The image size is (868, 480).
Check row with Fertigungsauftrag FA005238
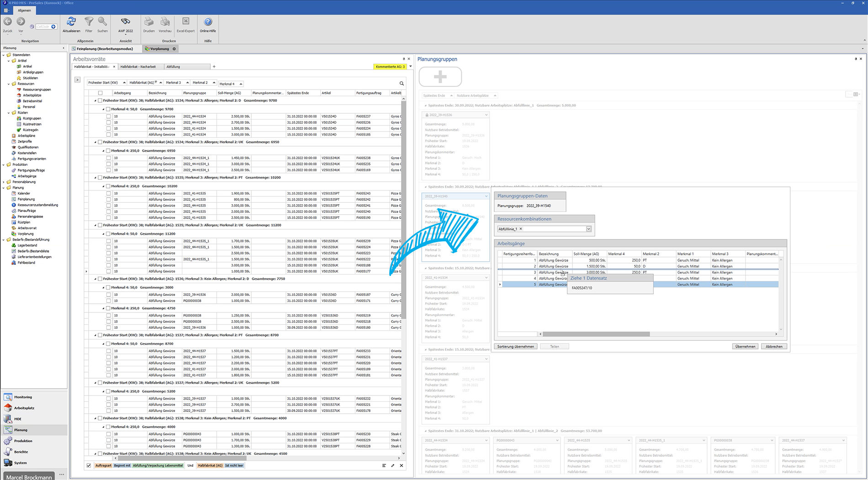(x=108, y=158)
